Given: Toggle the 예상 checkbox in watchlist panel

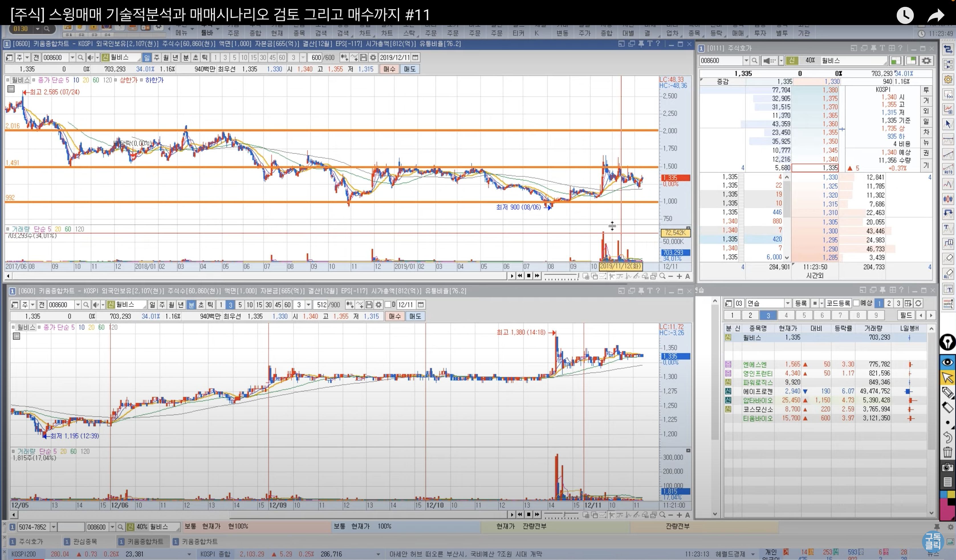Looking at the screenshot, I should click(856, 303).
